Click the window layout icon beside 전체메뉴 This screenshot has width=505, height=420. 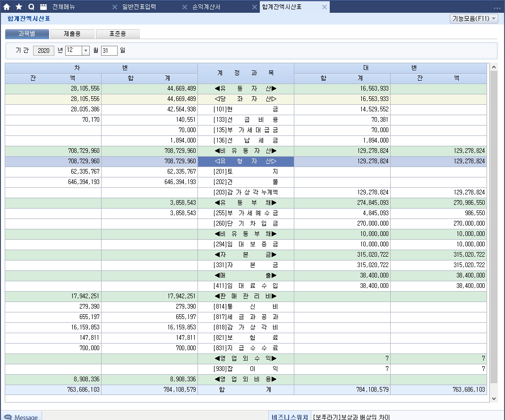[43, 7]
